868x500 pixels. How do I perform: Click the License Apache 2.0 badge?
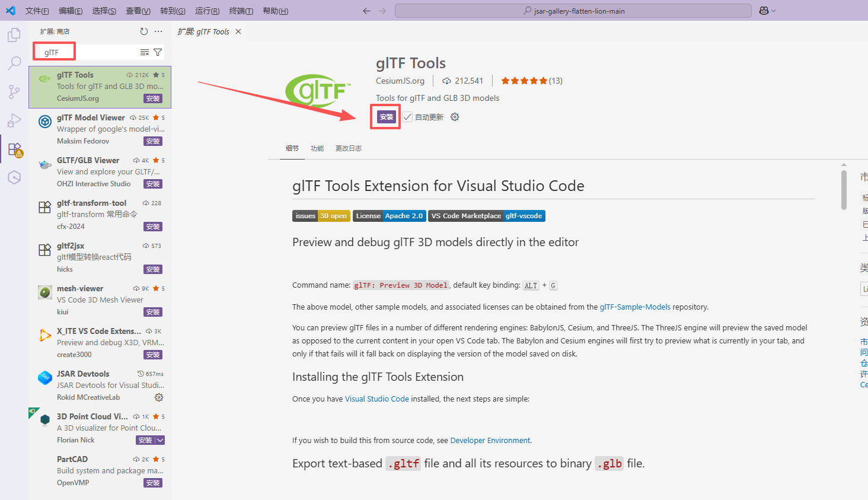[390, 216]
